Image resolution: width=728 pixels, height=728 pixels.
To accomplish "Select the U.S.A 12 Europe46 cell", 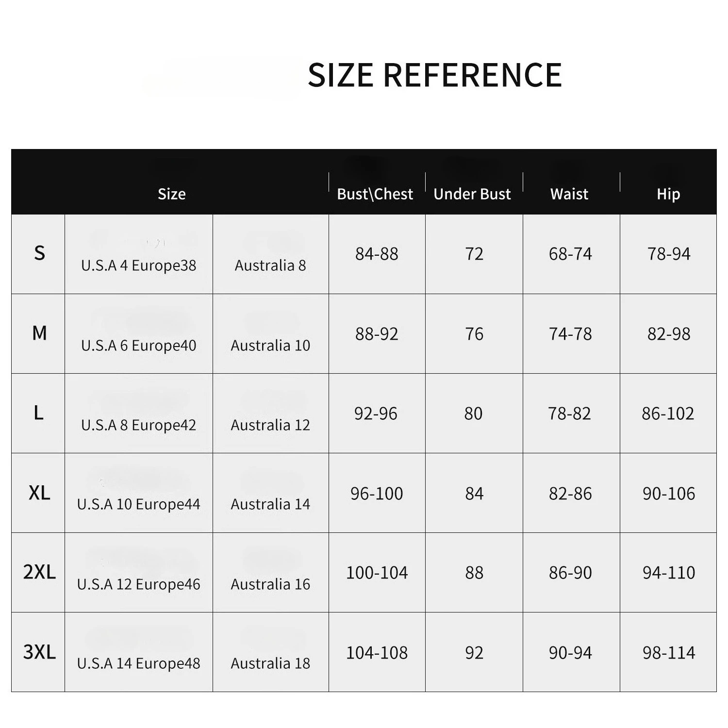I will pos(139,584).
